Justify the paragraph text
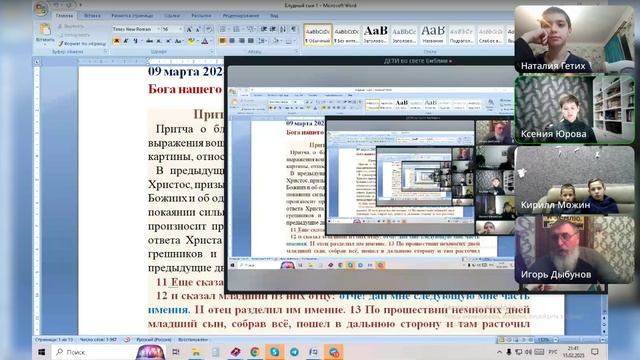 tap(251, 41)
